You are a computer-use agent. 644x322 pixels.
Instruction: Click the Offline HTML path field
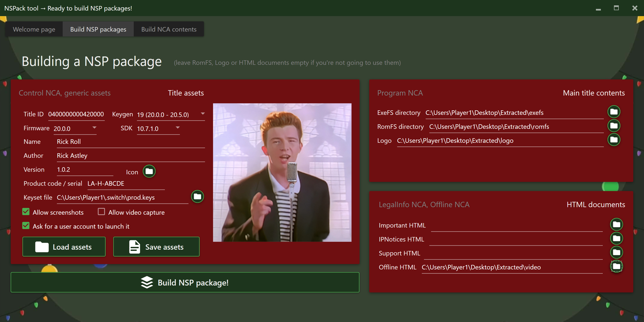tap(512, 268)
